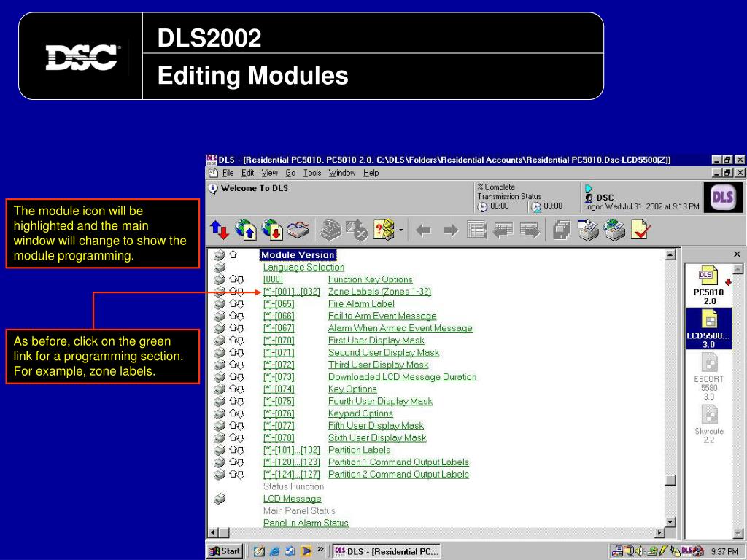Click section number link [*]-[074]

(279, 389)
